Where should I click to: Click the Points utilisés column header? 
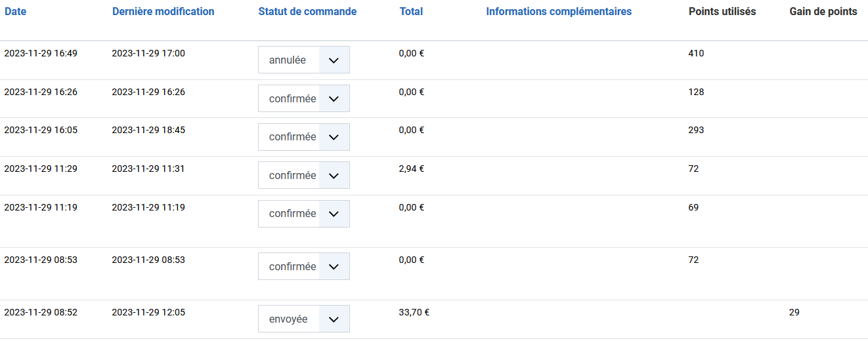pyautogui.click(x=722, y=12)
